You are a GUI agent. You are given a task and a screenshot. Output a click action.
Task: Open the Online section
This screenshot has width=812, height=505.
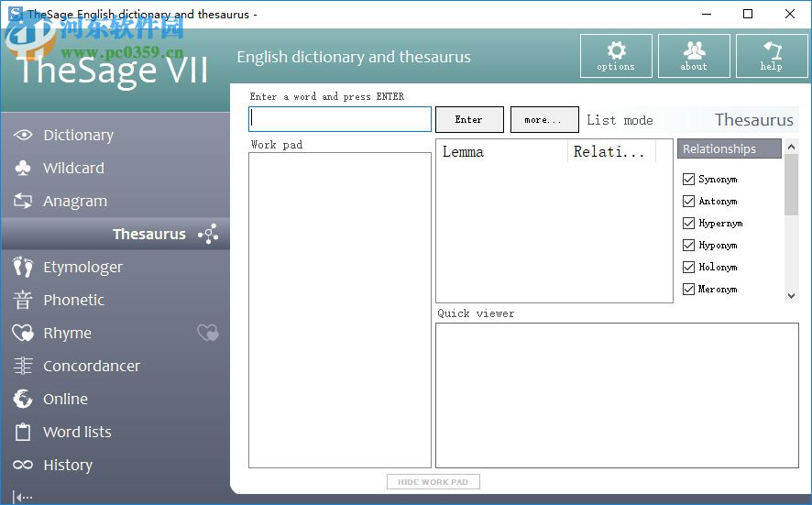coord(115,399)
